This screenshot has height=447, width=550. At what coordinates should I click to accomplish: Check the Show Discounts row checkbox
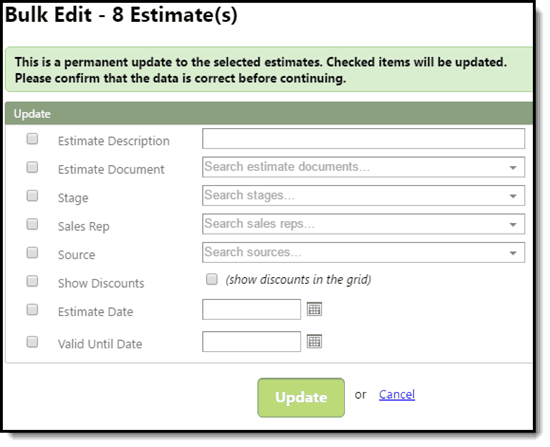(32, 281)
